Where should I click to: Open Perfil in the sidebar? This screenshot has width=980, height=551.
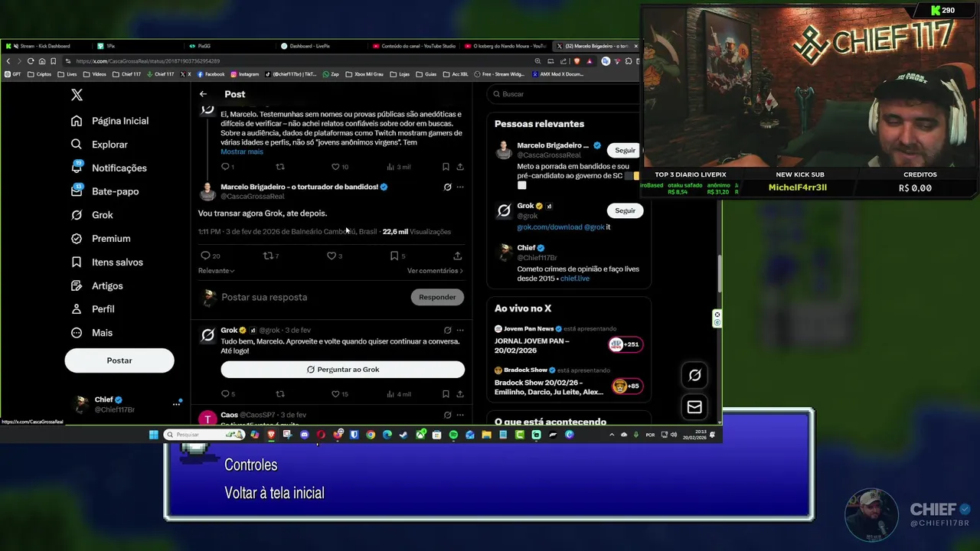(x=93, y=309)
